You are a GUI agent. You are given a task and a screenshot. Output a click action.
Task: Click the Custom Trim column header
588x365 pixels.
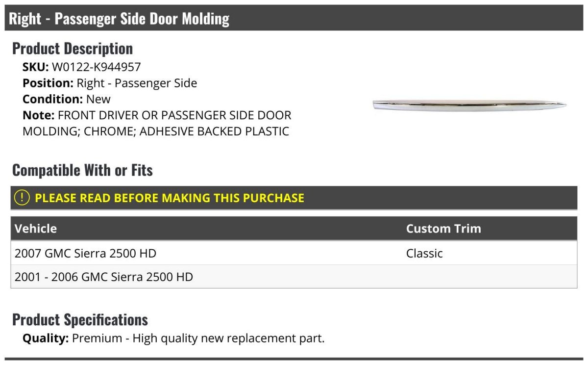443,229
